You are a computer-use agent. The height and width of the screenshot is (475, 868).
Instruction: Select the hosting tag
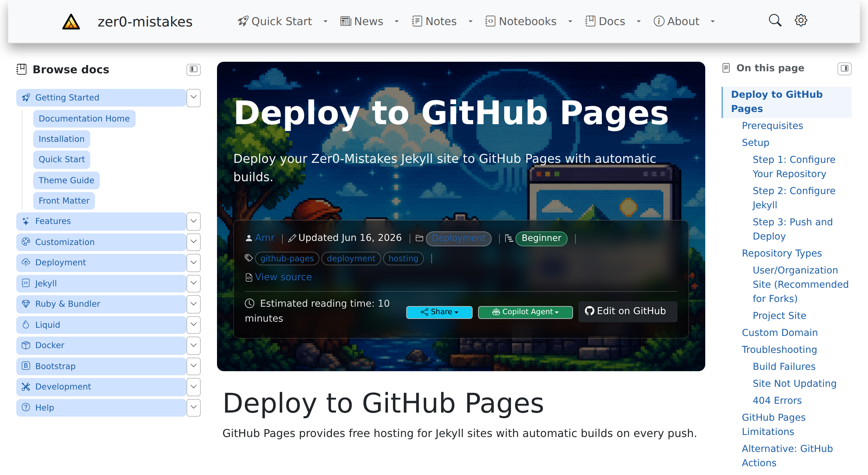point(403,259)
